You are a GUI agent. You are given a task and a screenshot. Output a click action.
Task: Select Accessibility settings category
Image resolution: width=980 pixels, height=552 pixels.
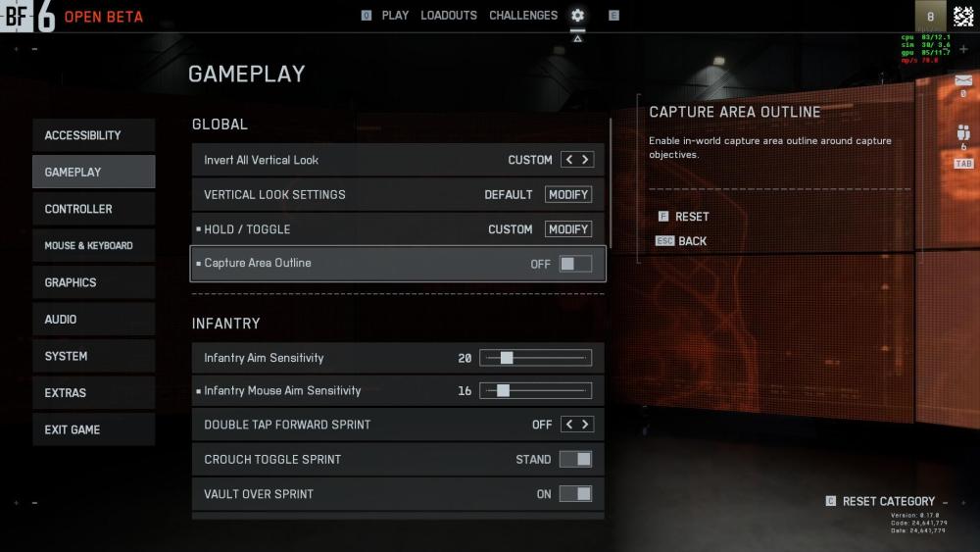94,135
